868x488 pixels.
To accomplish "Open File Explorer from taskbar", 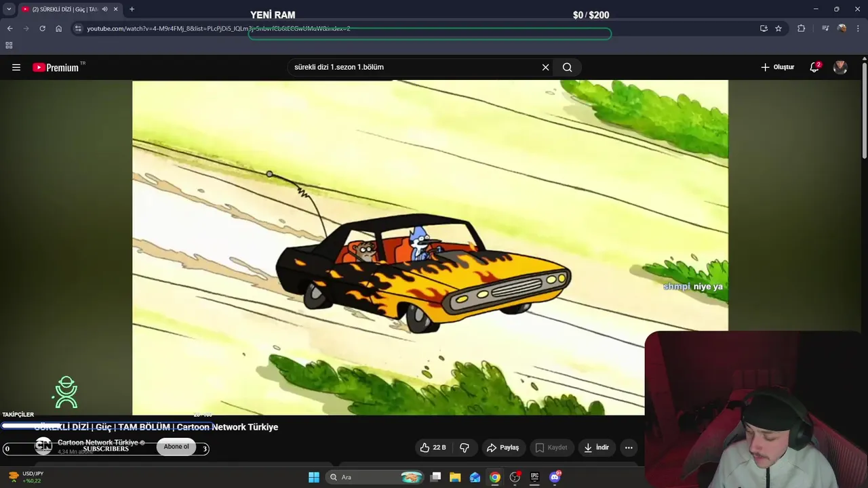I will 455,477.
